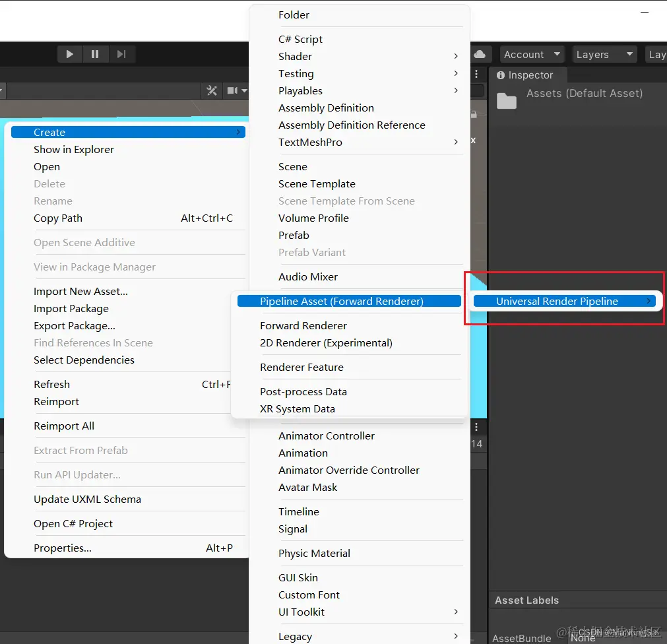Expand the Playables submenu

coord(360,90)
